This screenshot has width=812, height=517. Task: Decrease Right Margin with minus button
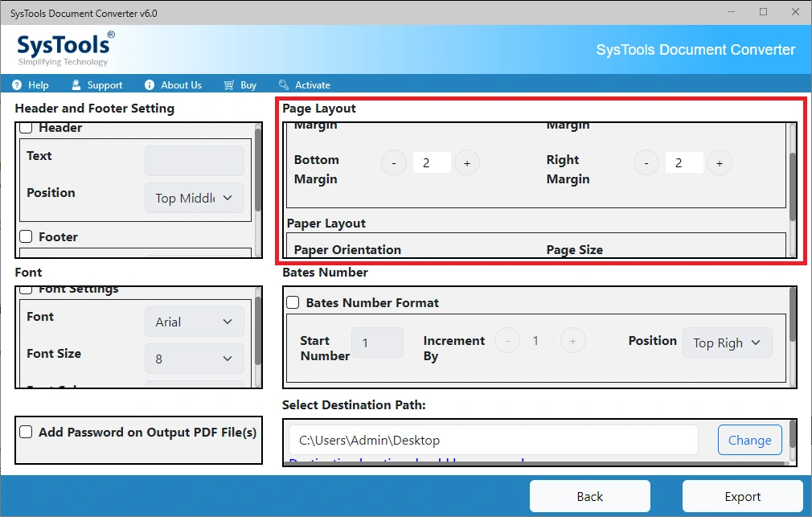coord(646,163)
